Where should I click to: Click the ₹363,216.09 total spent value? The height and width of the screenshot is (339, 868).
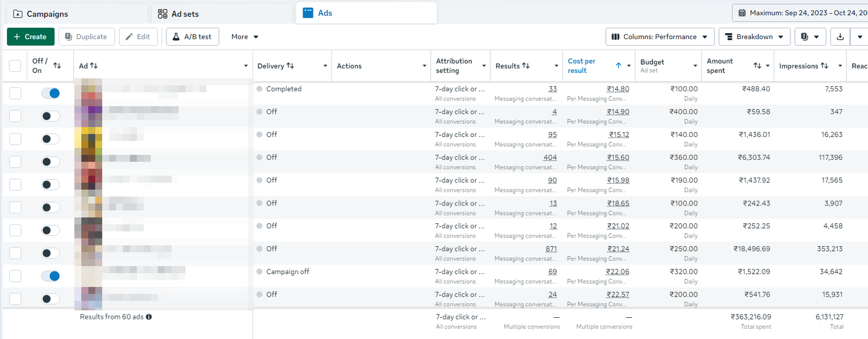751,317
